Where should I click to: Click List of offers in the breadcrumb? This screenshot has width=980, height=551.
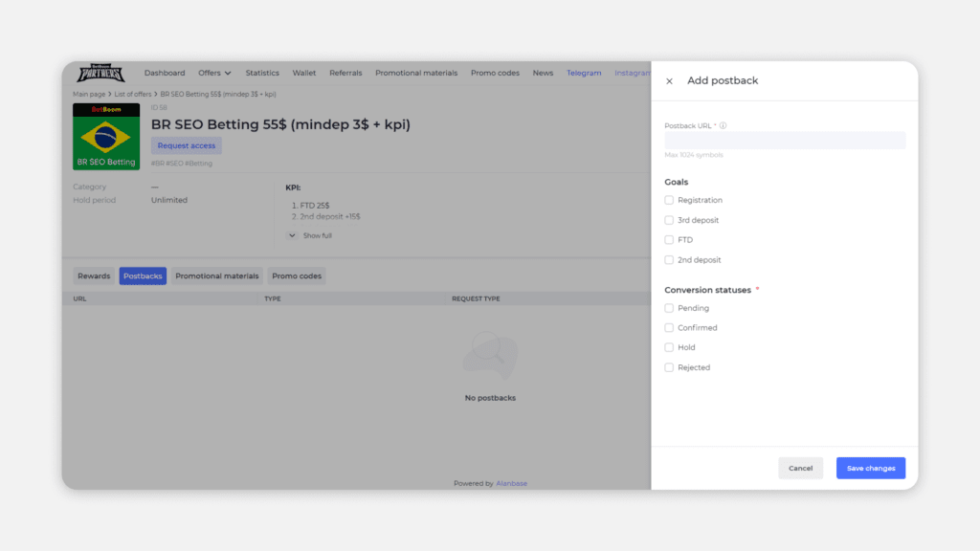(132, 95)
